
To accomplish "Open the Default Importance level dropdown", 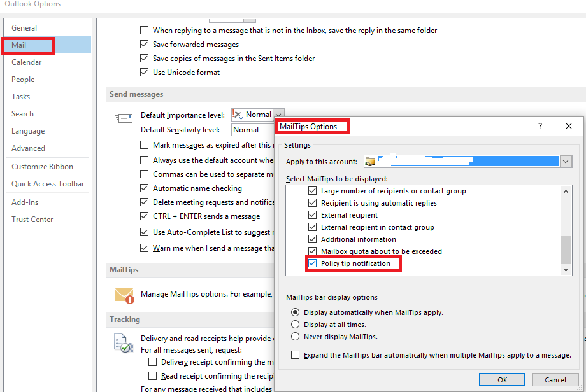I will 278,115.
